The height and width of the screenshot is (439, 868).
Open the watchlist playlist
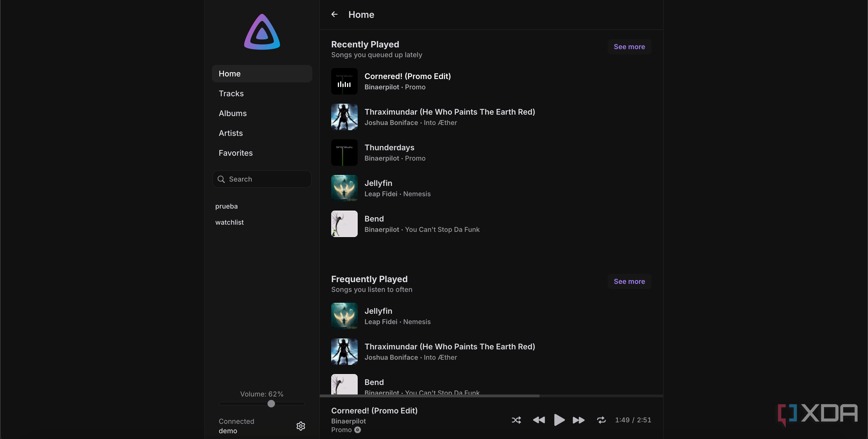pos(229,222)
